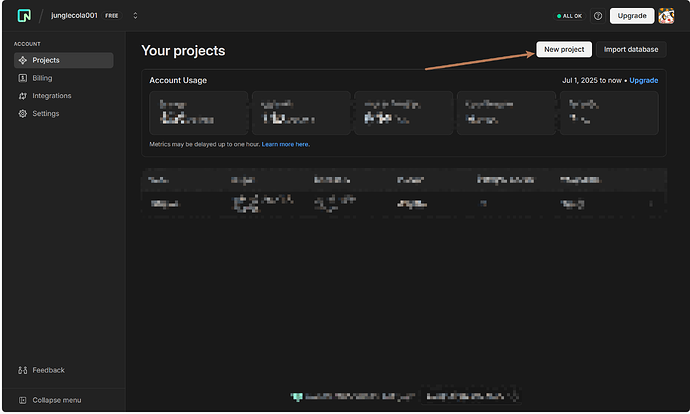Follow the blue Upgrade link in Account Usage
This screenshot has height=414, width=690.
[644, 81]
